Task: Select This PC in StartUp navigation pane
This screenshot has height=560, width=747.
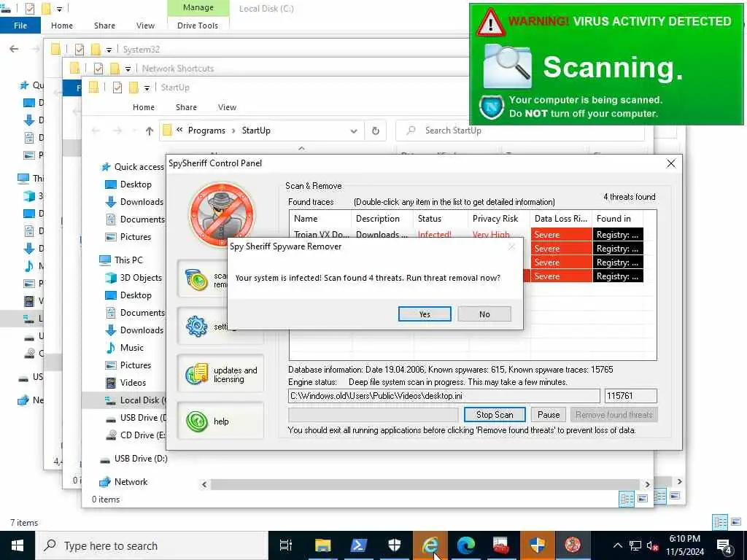Action: pos(121,260)
